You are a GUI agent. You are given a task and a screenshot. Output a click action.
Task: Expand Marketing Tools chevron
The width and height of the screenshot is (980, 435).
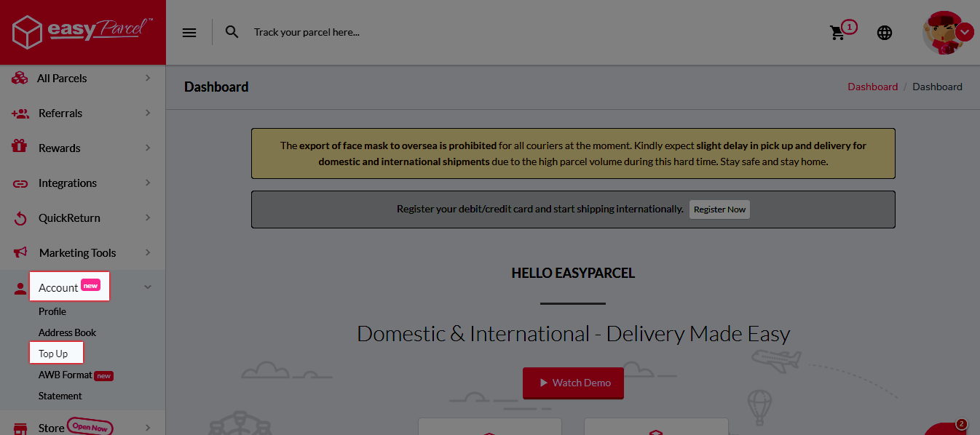tap(148, 252)
